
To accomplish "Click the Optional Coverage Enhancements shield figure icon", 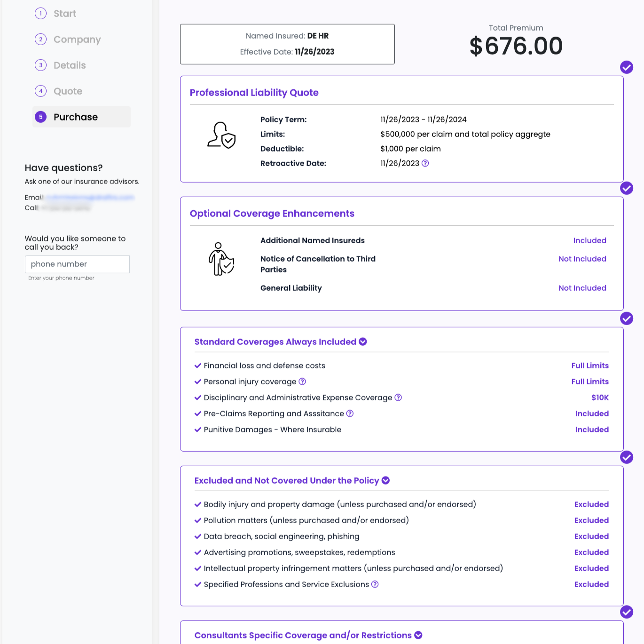I will click(x=221, y=259).
